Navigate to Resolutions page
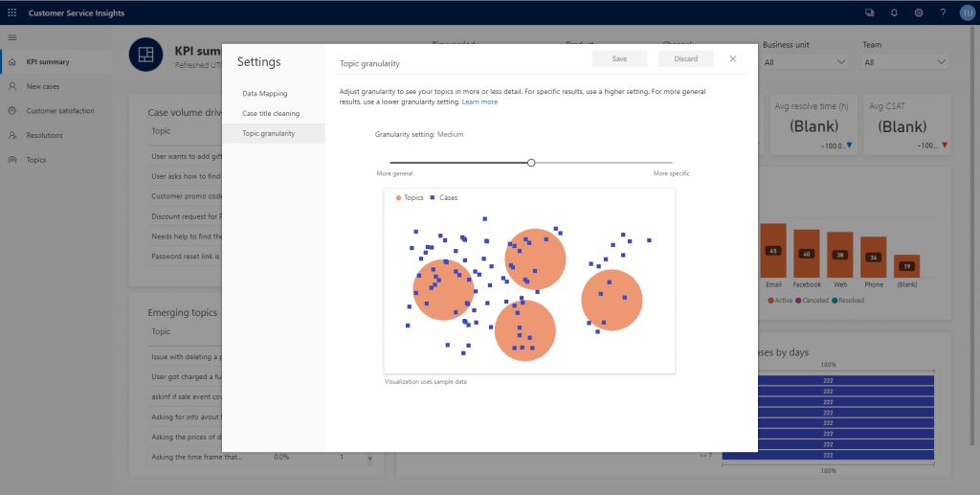The height and width of the screenshot is (495, 980). [x=45, y=136]
